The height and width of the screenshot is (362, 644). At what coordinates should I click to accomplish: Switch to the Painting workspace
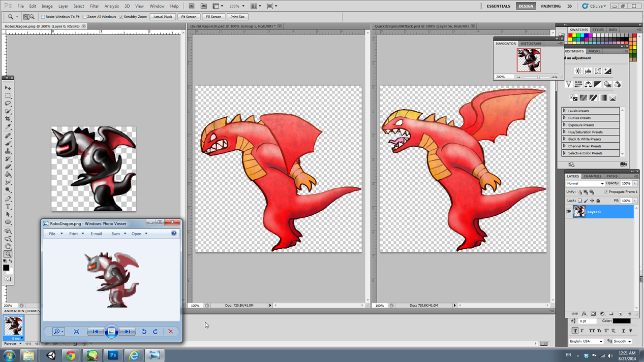(551, 6)
